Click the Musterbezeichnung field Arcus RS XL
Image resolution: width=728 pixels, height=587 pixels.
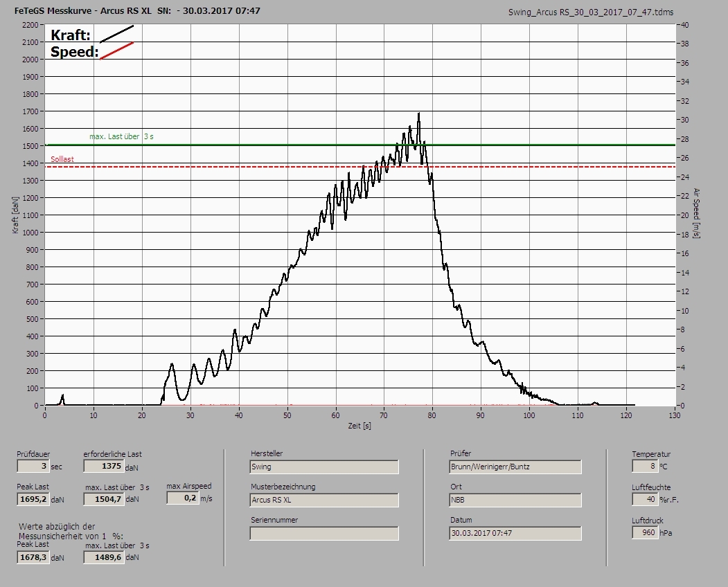pyautogui.click(x=324, y=500)
